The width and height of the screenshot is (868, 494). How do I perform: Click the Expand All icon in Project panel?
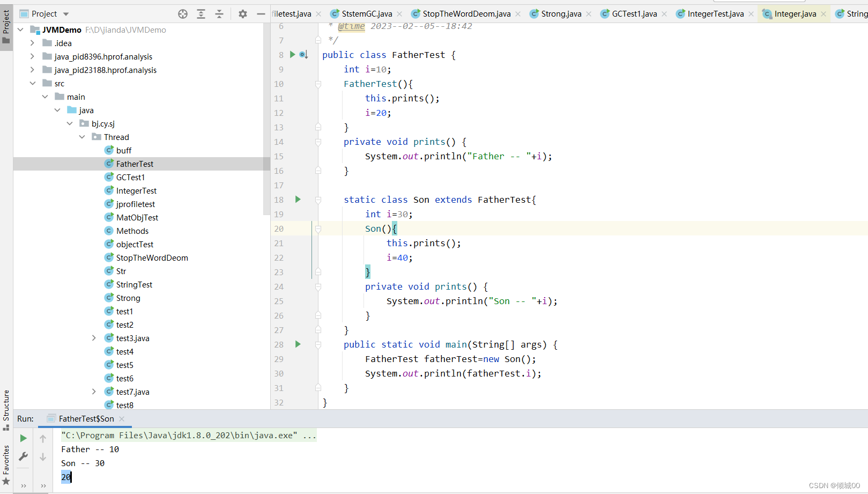tap(201, 14)
